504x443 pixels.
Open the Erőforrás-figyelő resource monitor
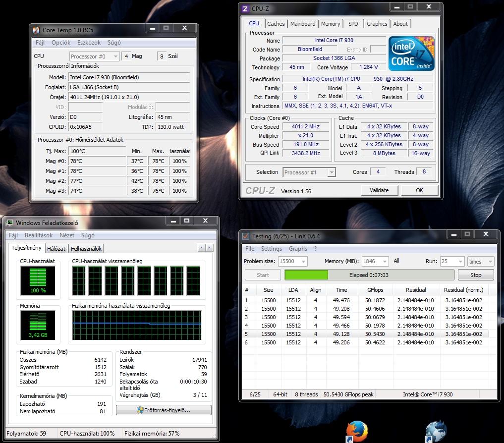(164, 410)
